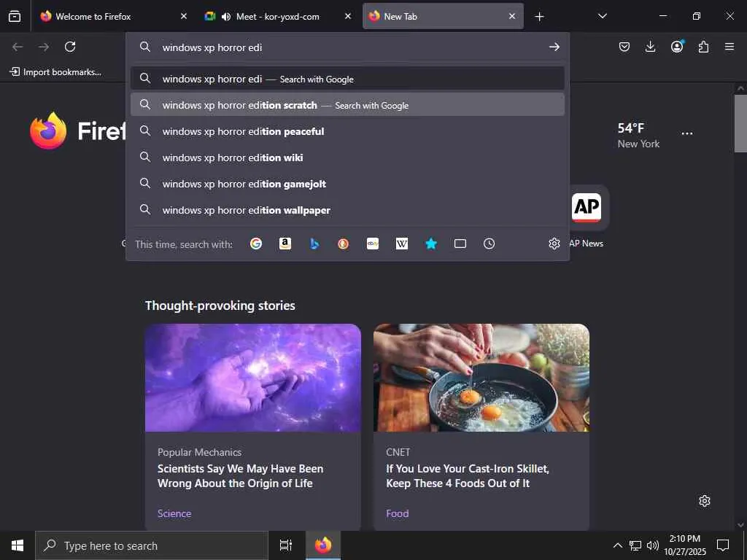Click Import bookmarks in the bookmarks toolbar
Screen dimensions: 747x560
click(55, 72)
